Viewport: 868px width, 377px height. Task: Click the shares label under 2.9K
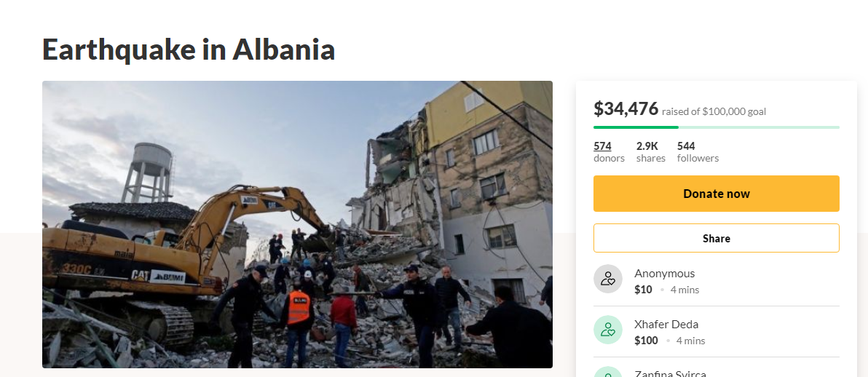(x=651, y=159)
